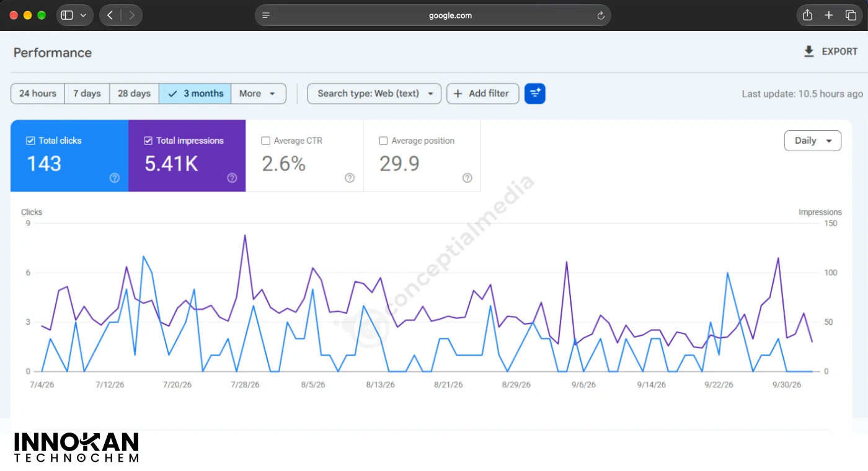
Task: Click the plus icon in Add filter
Action: [x=458, y=94]
